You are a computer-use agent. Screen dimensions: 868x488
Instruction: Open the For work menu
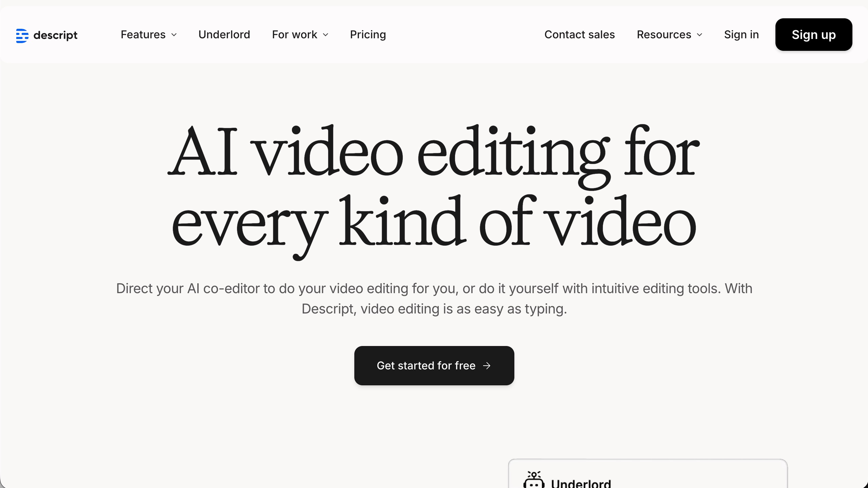point(294,35)
